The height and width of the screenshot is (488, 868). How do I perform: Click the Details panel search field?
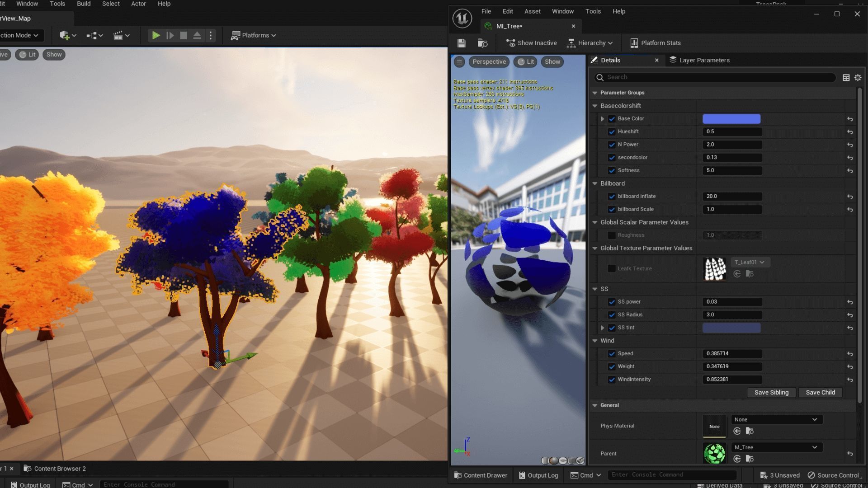[x=715, y=77]
